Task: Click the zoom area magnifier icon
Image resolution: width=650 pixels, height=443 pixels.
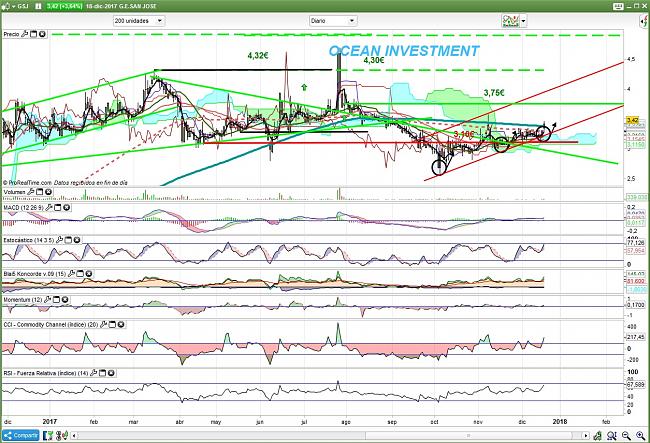Action: point(612,436)
